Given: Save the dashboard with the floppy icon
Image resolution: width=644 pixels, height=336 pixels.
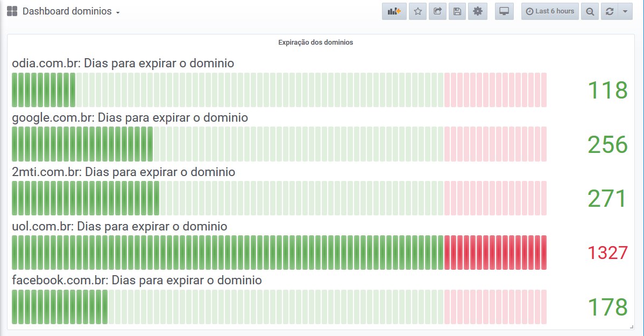Looking at the screenshot, I should click(457, 11).
